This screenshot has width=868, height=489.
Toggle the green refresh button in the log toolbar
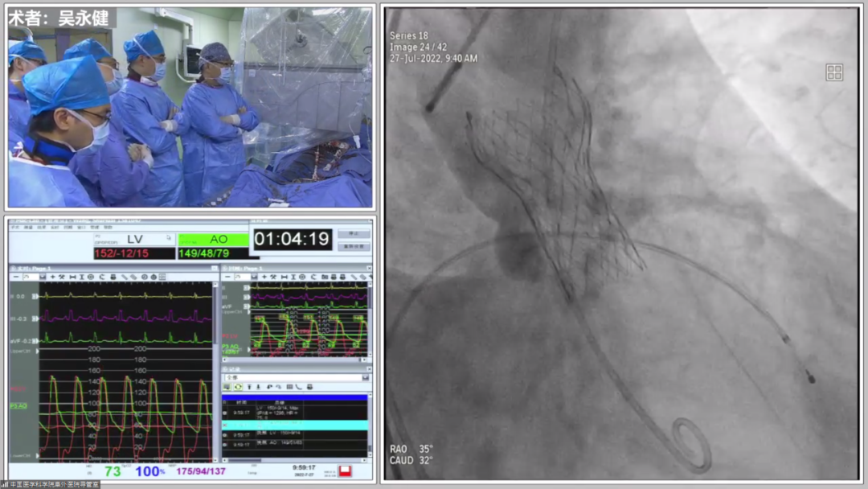pyautogui.click(x=238, y=387)
